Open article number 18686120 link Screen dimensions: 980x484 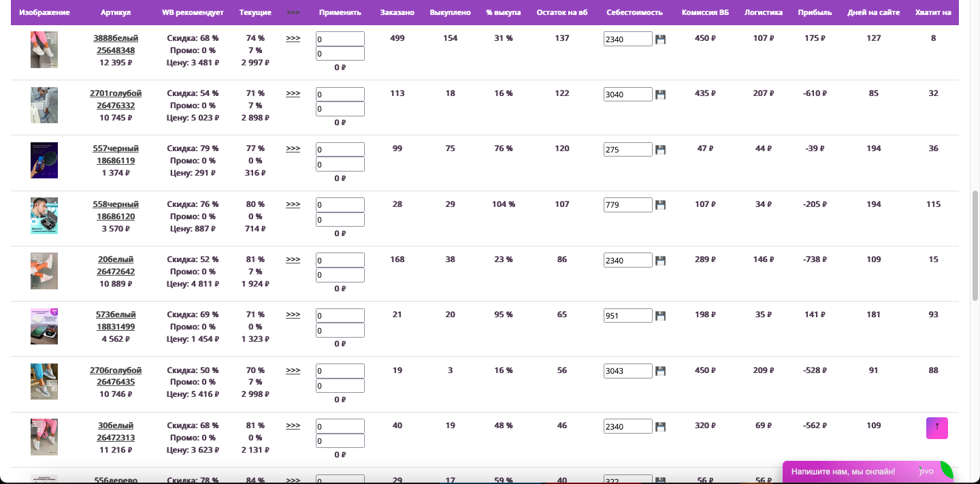(116, 216)
